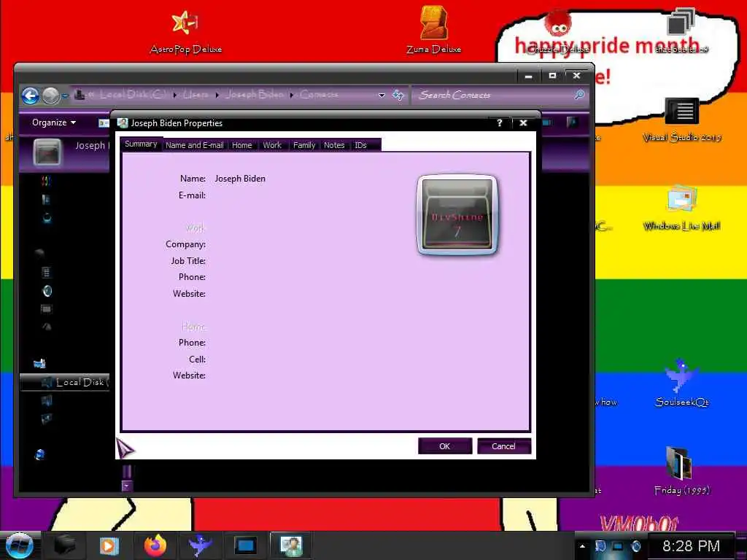Click Users in the address path
This screenshot has width=747, height=560.
click(196, 95)
